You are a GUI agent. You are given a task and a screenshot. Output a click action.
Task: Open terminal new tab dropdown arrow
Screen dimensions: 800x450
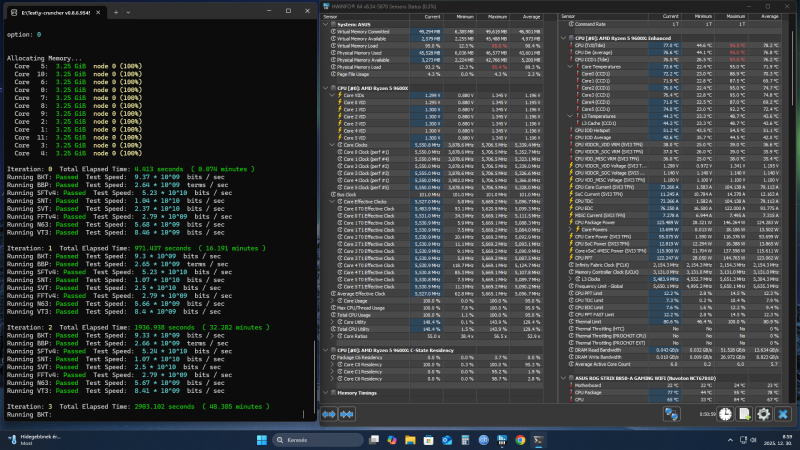pos(128,12)
